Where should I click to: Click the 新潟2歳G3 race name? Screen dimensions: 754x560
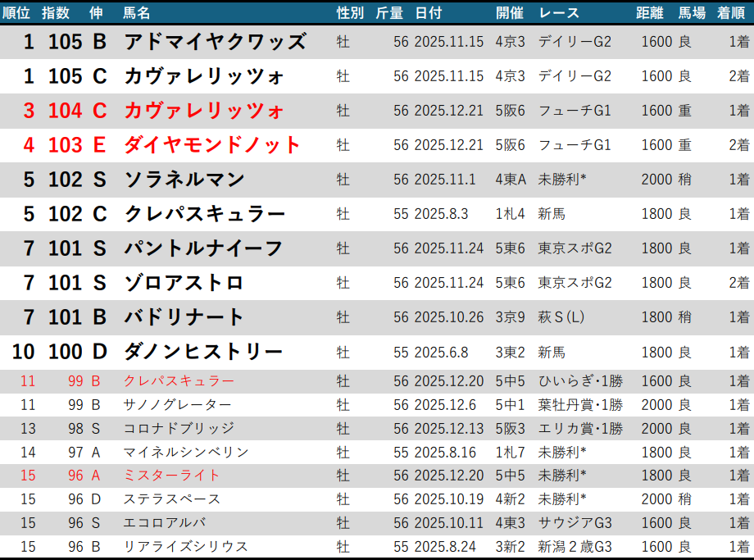tap(575, 546)
